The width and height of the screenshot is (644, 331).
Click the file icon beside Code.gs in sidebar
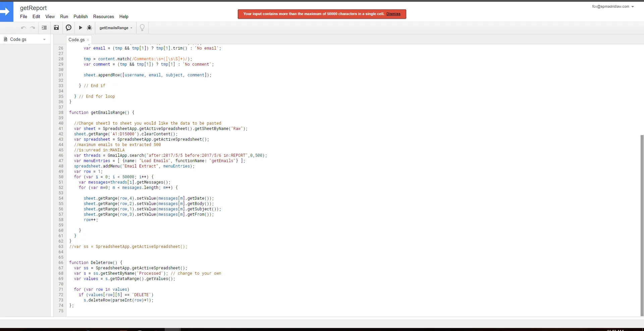coord(5,39)
